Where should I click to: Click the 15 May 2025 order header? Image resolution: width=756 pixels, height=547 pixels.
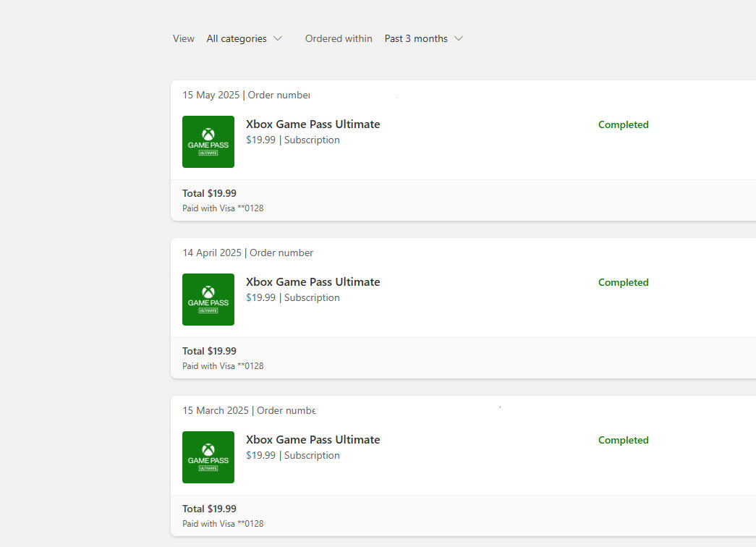[246, 95]
